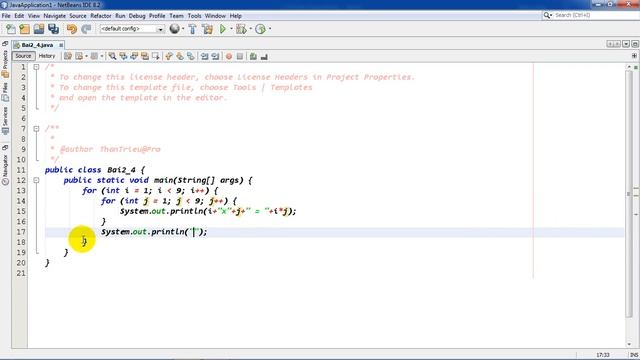Click the Stop Macro Recording icon

240,56
